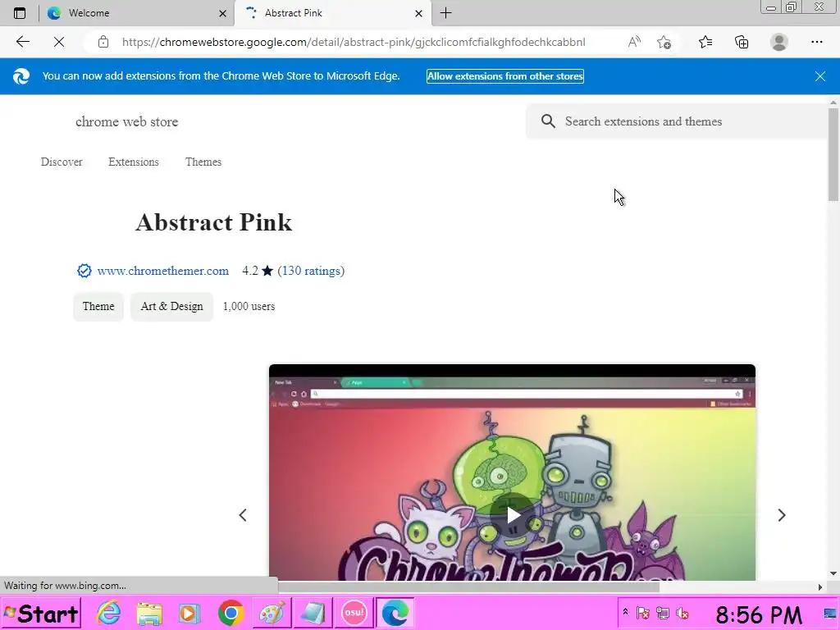Viewport: 840px width, 630px height.
Task: Open a new tab
Action: point(445,13)
